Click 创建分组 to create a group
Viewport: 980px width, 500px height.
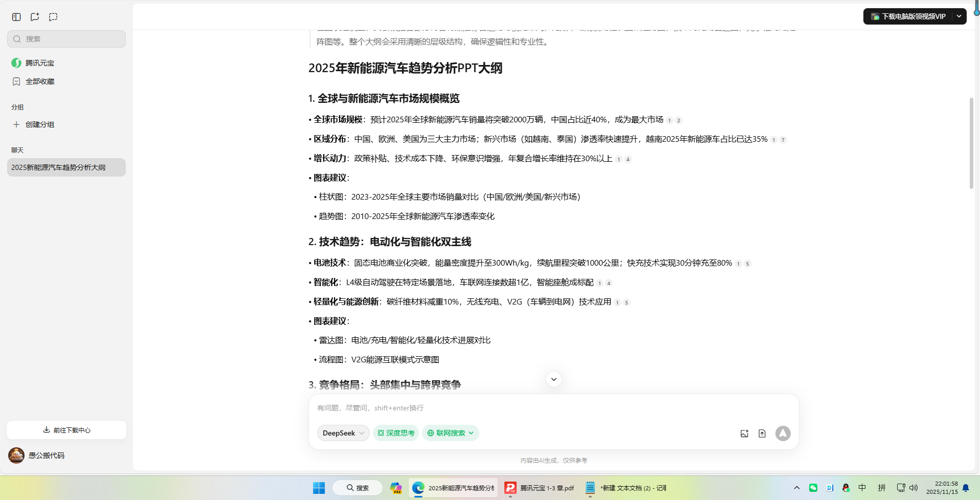(x=38, y=124)
